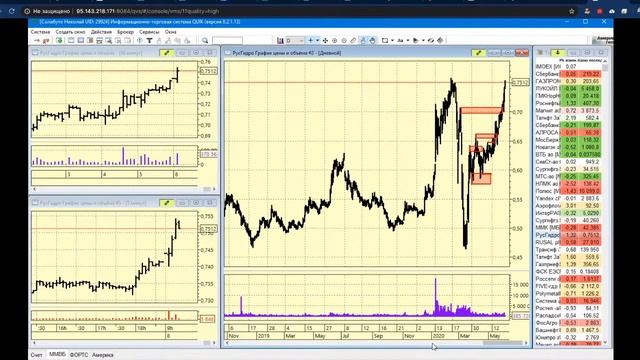Click the create chart icon beside interval box
The height and width of the screenshot is (360, 640).
click(280, 40)
